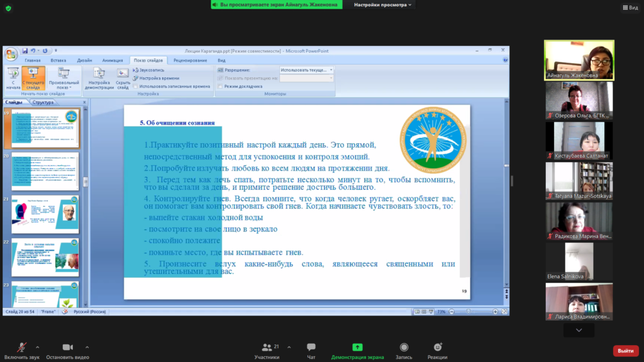644x362 pixels.
Task: Start recording with Запись button
Action: coord(404,351)
